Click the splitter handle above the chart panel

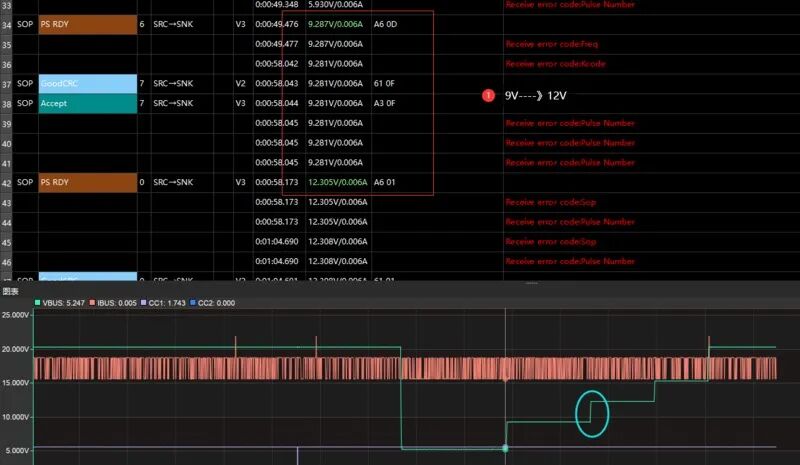click(x=531, y=283)
